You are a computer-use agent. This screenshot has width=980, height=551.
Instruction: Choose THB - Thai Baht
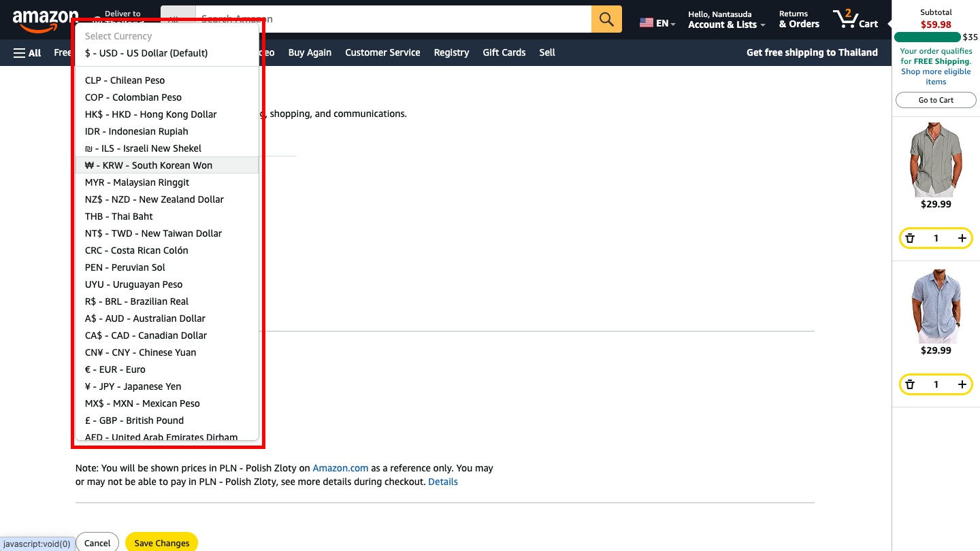[x=167, y=216]
